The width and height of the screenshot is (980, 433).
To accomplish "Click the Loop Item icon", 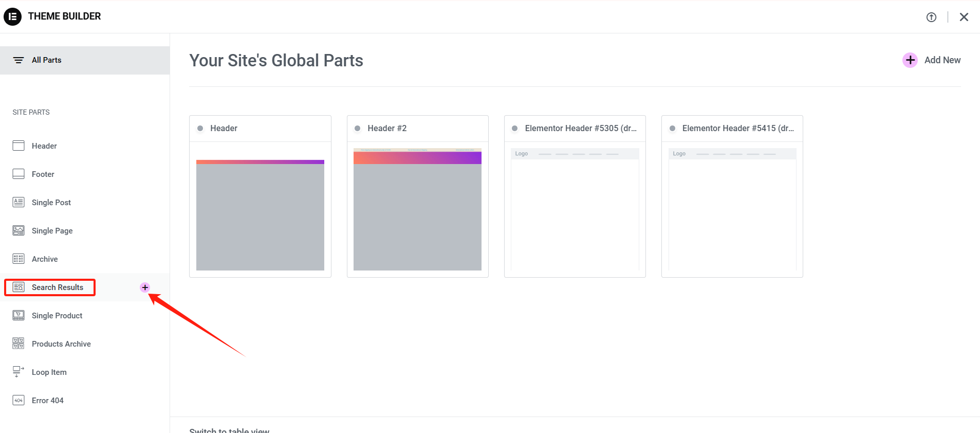I will coord(19,372).
